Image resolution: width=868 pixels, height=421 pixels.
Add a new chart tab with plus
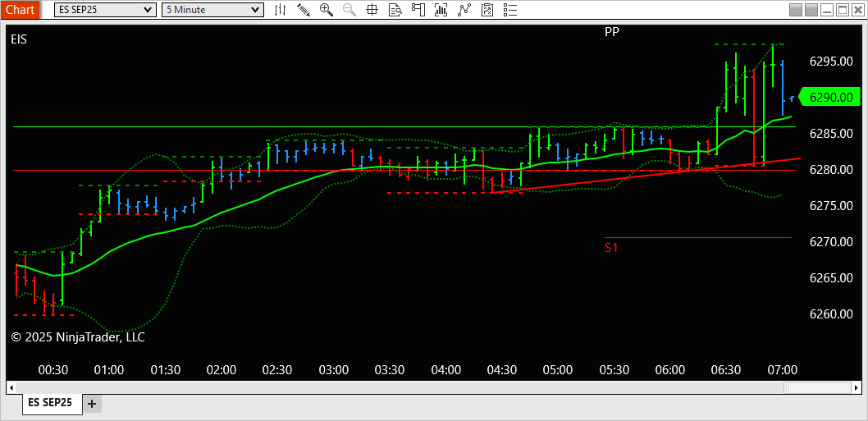[x=92, y=404]
